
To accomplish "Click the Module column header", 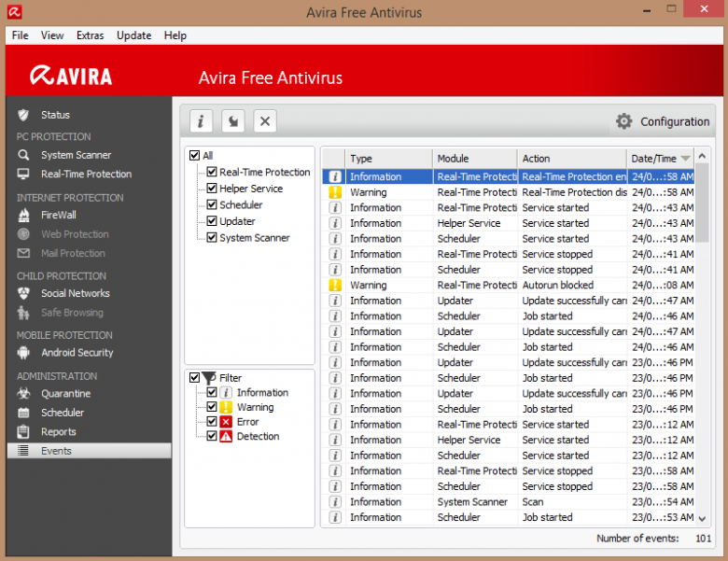I will 473,159.
